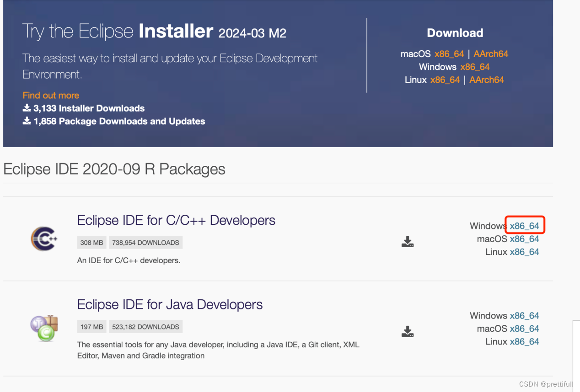Click download icon for C/C++ Developers package
The image size is (580, 392).
pos(408,242)
